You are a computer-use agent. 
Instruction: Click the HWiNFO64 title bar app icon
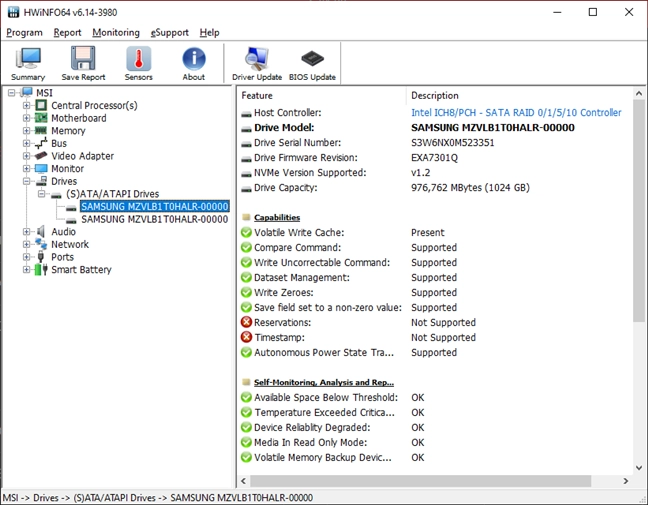(x=13, y=12)
